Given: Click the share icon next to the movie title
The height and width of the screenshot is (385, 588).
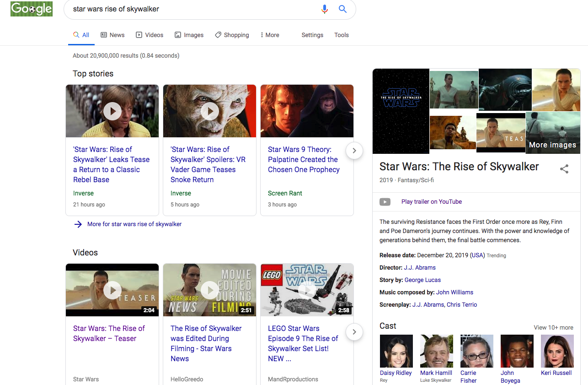Looking at the screenshot, I should tap(564, 169).
